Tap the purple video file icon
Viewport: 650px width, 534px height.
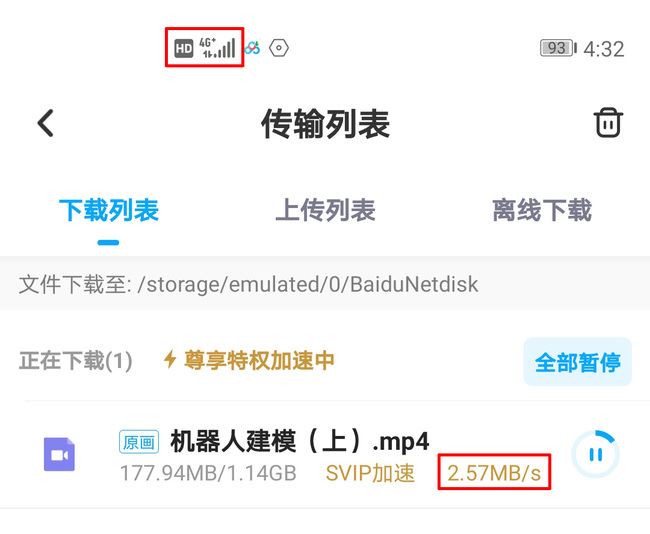[x=59, y=454]
